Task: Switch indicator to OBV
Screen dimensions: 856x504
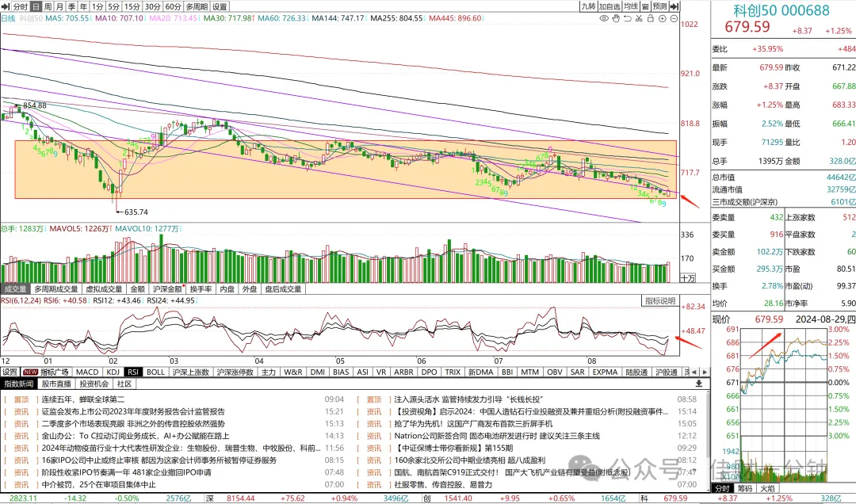Action: pyautogui.click(x=555, y=372)
